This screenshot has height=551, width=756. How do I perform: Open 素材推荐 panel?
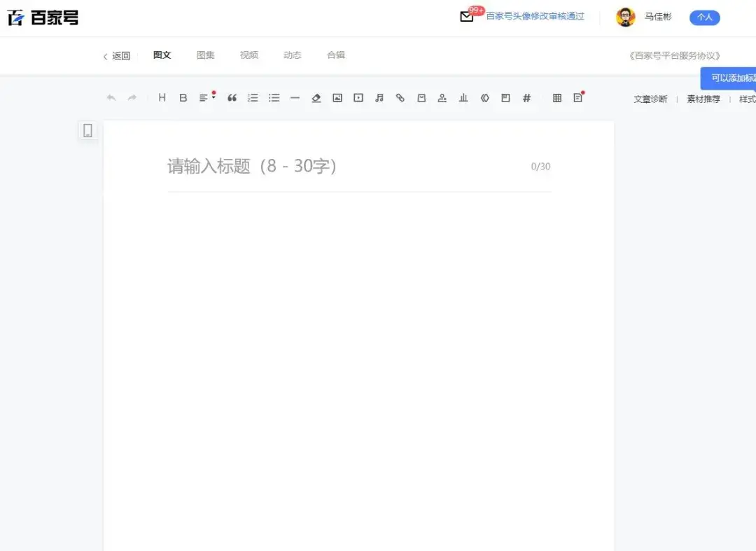703,99
